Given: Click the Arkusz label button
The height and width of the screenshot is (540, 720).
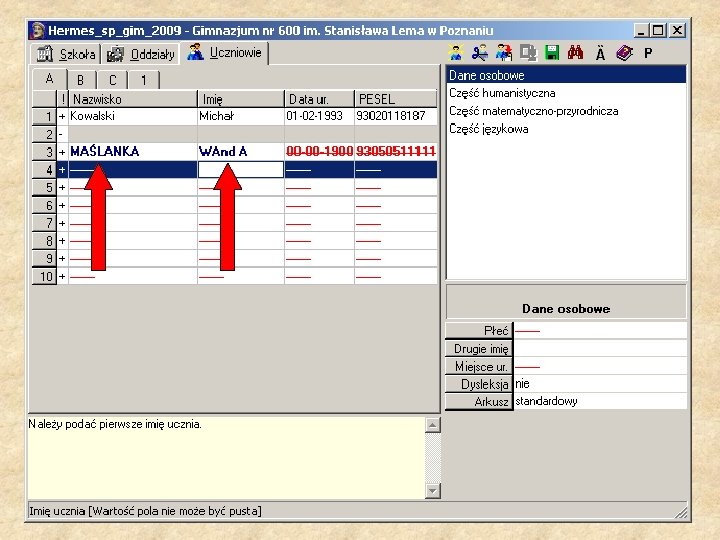Looking at the screenshot, I should (x=479, y=401).
